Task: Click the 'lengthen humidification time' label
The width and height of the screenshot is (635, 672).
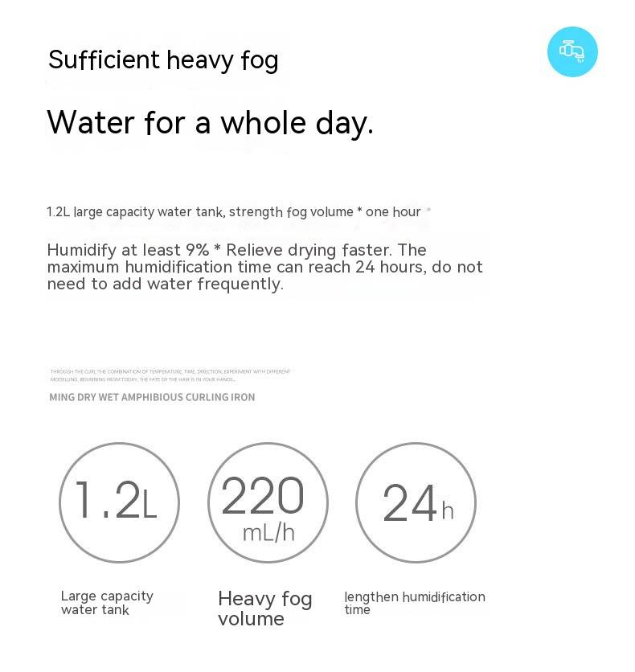Action: pyautogui.click(x=415, y=603)
